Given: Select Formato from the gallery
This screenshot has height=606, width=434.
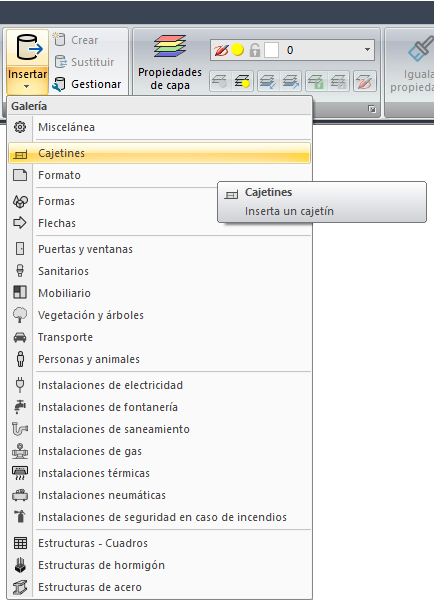Looking at the screenshot, I should tap(159, 175).
